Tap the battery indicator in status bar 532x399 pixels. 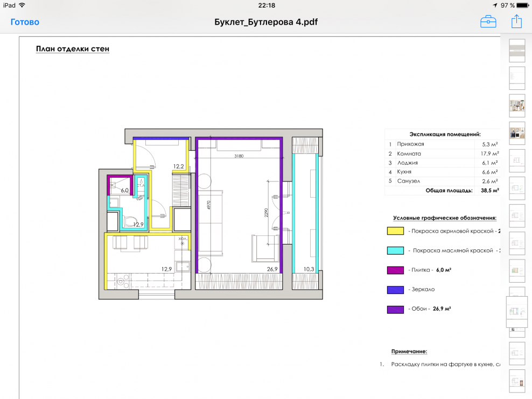522,5
